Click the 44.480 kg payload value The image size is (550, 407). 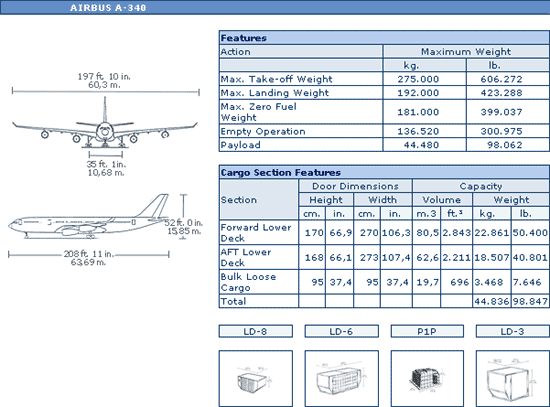(x=421, y=145)
